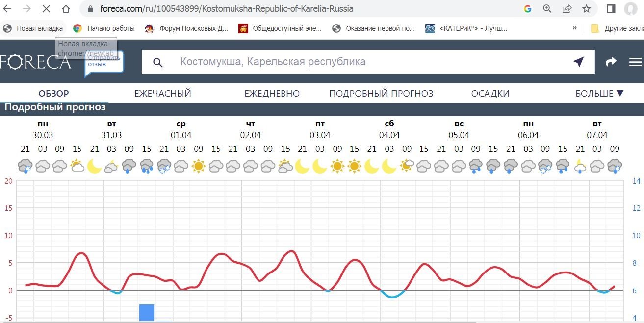Bookmark this page with star icon

(586, 9)
